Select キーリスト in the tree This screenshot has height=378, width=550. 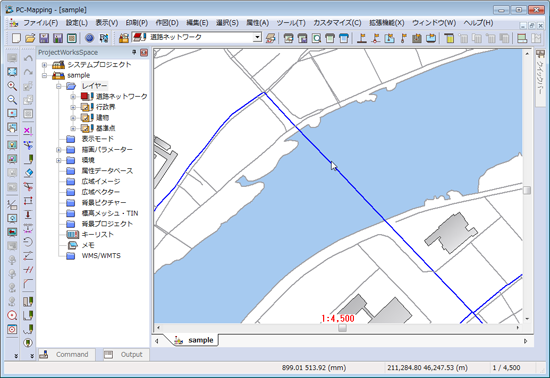click(97, 235)
